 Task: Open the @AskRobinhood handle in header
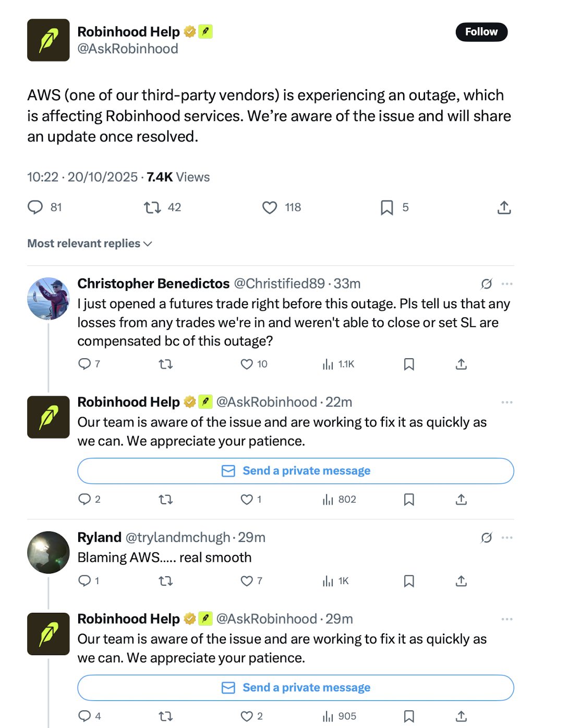(128, 49)
